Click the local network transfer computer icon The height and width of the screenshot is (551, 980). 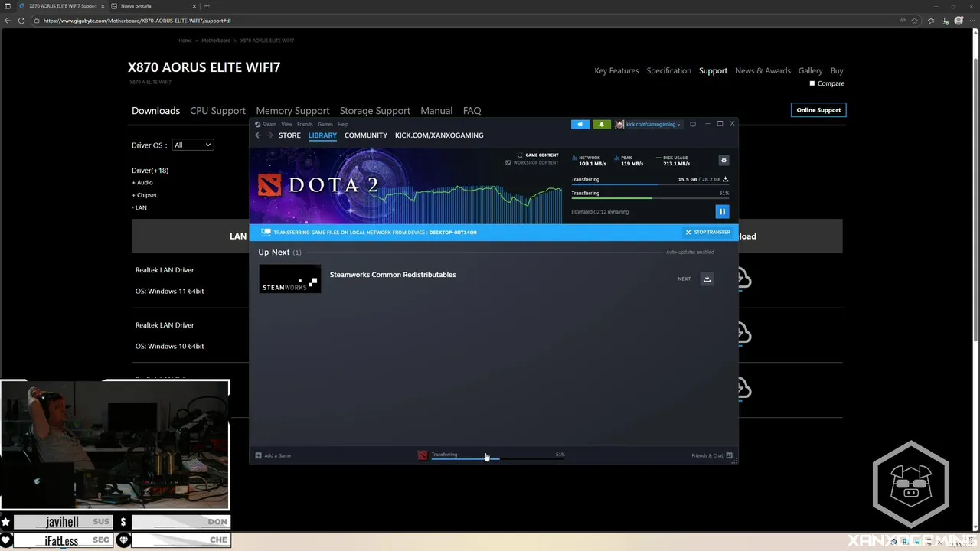(266, 232)
